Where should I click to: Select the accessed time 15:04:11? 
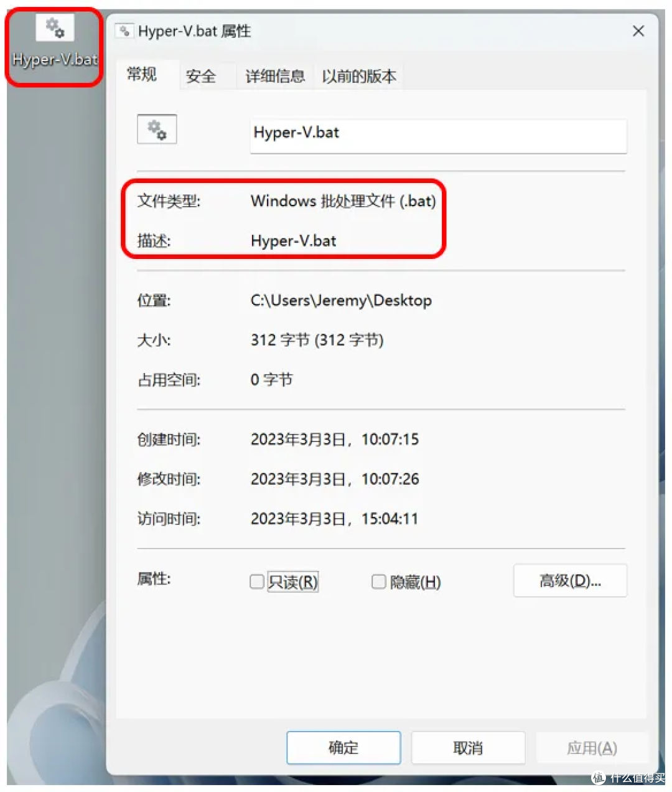point(390,519)
